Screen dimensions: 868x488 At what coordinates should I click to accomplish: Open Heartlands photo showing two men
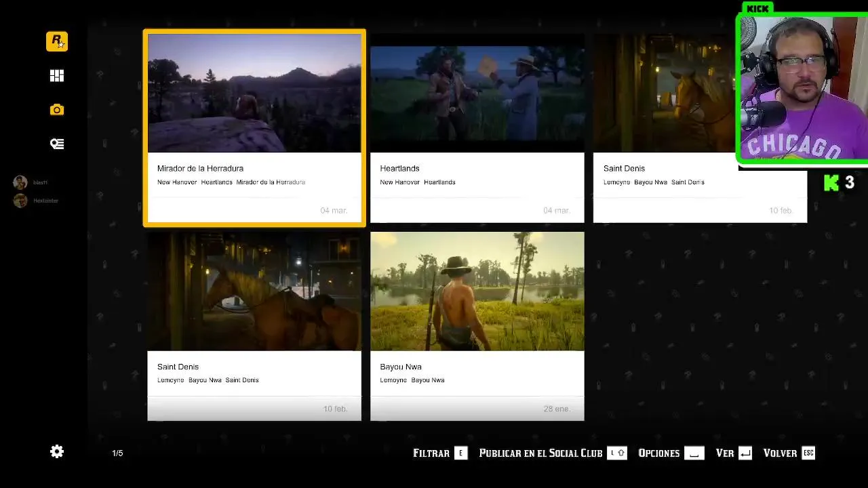point(477,94)
